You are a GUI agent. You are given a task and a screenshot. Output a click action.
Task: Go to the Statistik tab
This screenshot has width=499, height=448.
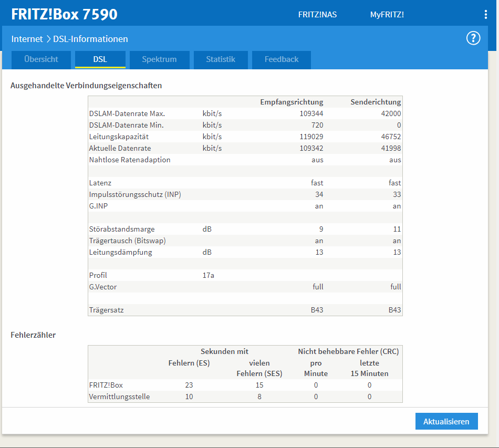point(221,59)
